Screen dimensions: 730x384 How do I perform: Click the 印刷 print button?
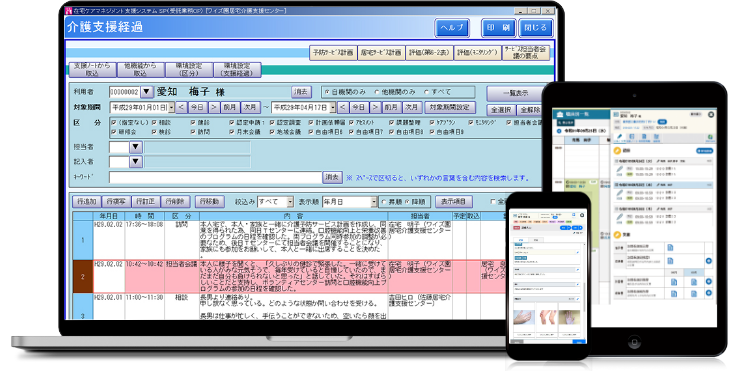pyautogui.click(x=499, y=27)
